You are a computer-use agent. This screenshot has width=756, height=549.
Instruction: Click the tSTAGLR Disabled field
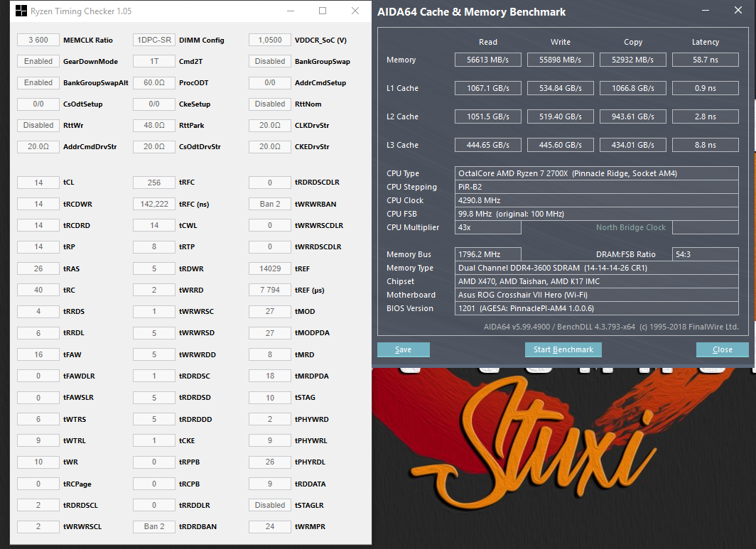269,505
